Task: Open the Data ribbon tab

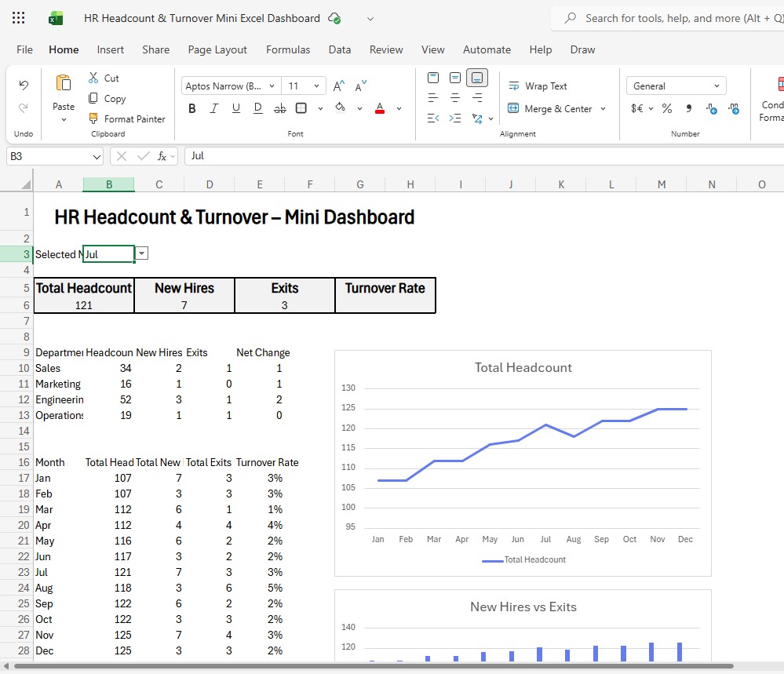Action: (x=339, y=49)
